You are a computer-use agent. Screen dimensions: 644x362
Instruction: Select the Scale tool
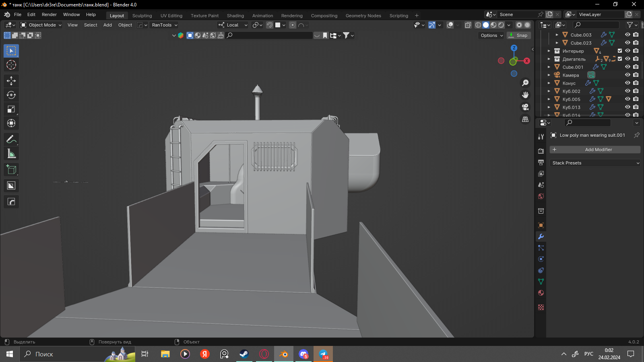point(11,109)
